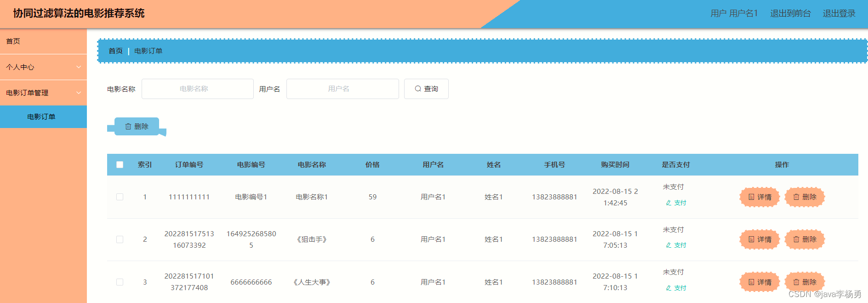The width and height of the screenshot is (868, 303).
Task: Collapse the 电影订单管理 chevron arrow
Action: [79, 93]
